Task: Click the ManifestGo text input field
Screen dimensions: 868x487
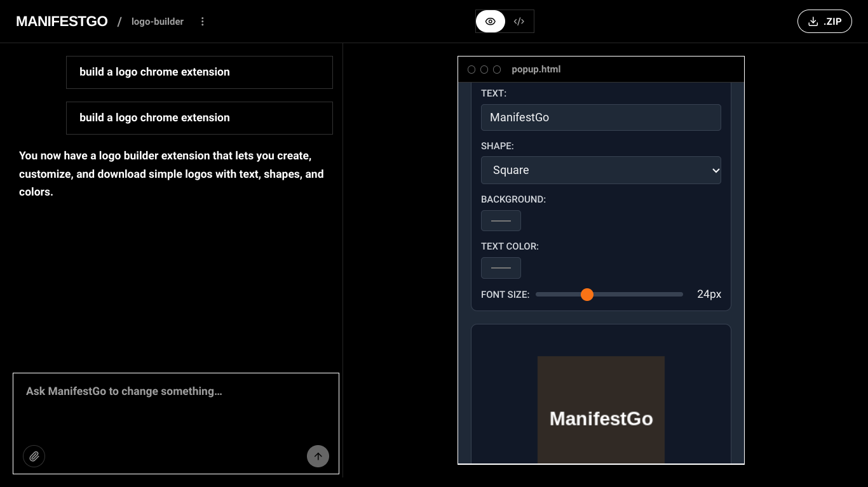Action: click(601, 117)
